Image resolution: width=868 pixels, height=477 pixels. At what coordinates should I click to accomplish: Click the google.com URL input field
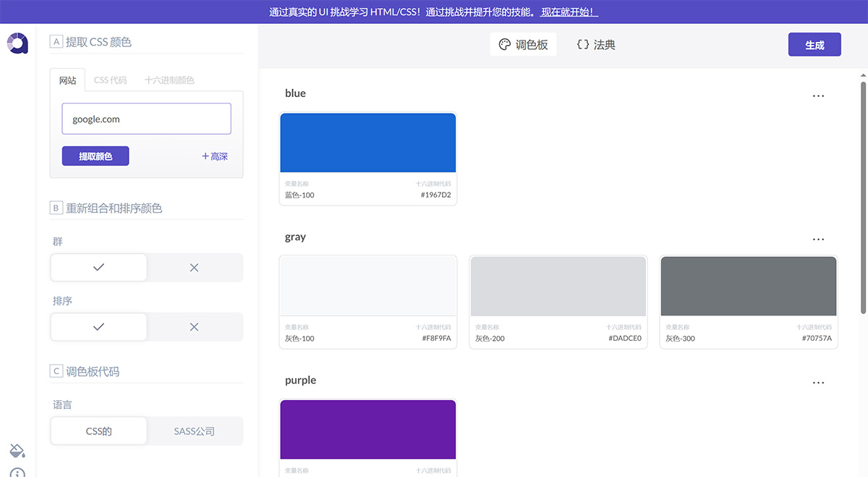point(146,118)
